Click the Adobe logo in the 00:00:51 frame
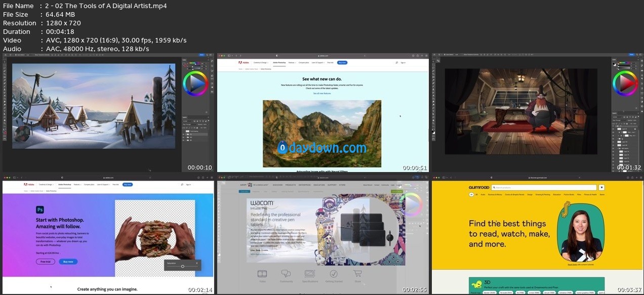 click(x=245, y=63)
